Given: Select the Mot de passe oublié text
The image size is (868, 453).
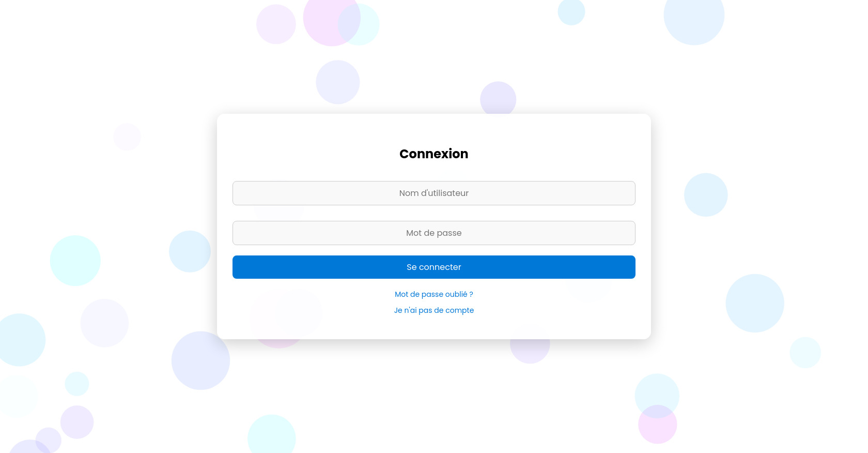Looking at the screenshot, I should point(433,294).
